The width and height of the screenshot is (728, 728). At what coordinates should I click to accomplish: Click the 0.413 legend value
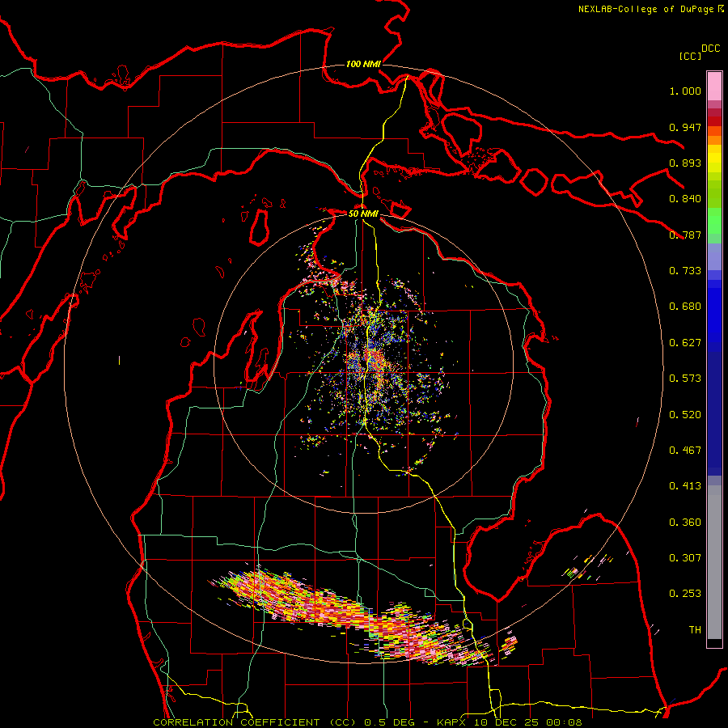tap(685, 485)
